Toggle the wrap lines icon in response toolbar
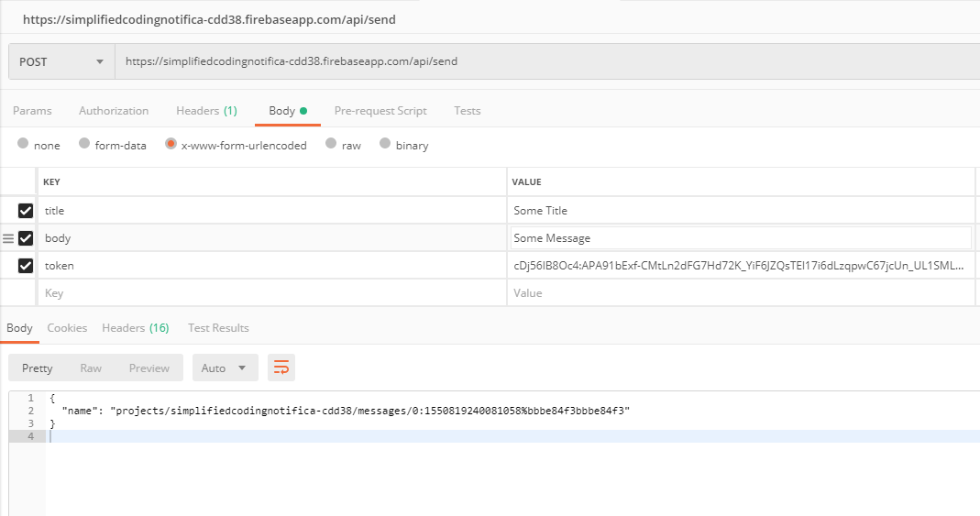 point(281,368)
